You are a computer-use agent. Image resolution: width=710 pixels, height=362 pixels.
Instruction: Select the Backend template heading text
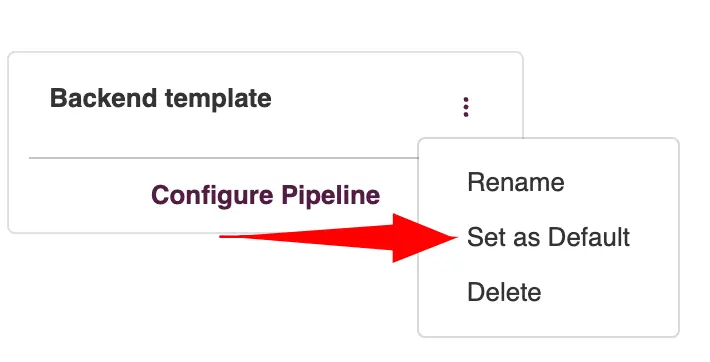[x=160, y=98]
